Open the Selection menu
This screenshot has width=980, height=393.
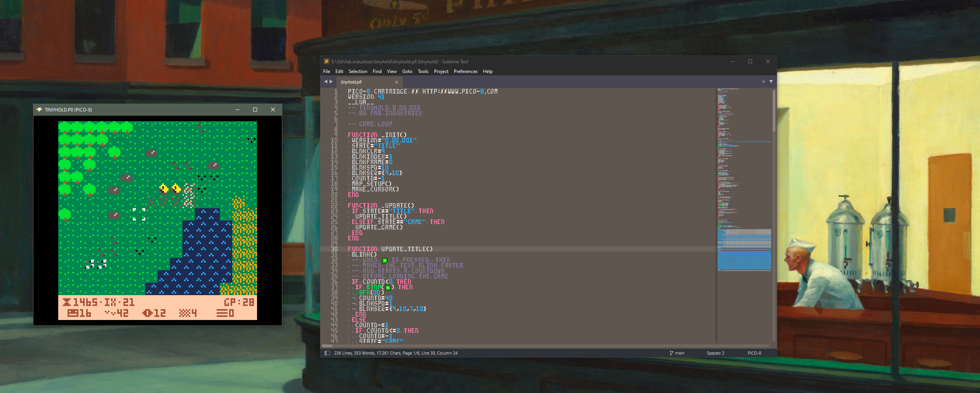[358, 71]
